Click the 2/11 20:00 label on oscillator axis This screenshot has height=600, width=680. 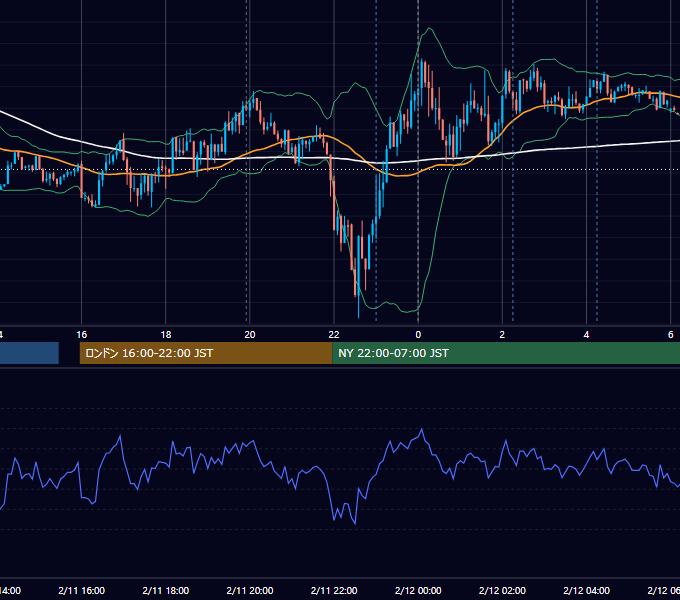pyautogui.click(x=250, y=590)
